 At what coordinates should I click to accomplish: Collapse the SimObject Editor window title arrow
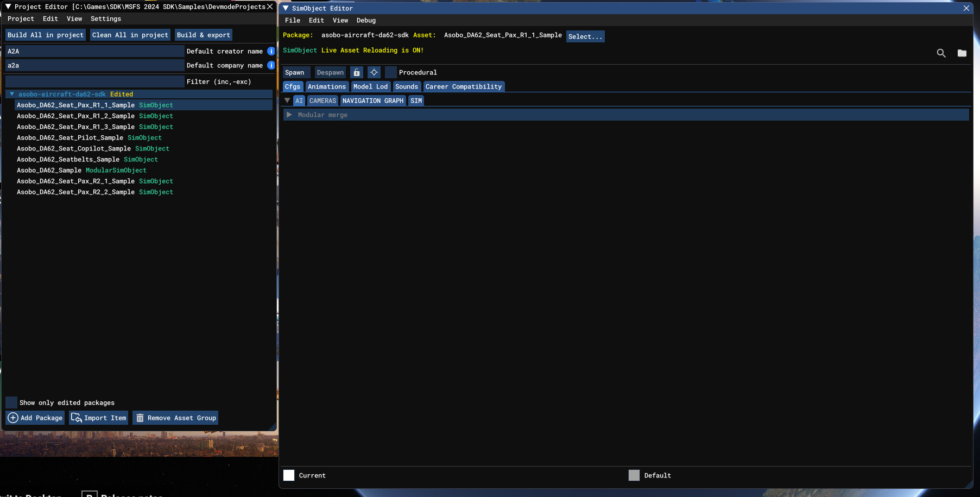[286, 8]
